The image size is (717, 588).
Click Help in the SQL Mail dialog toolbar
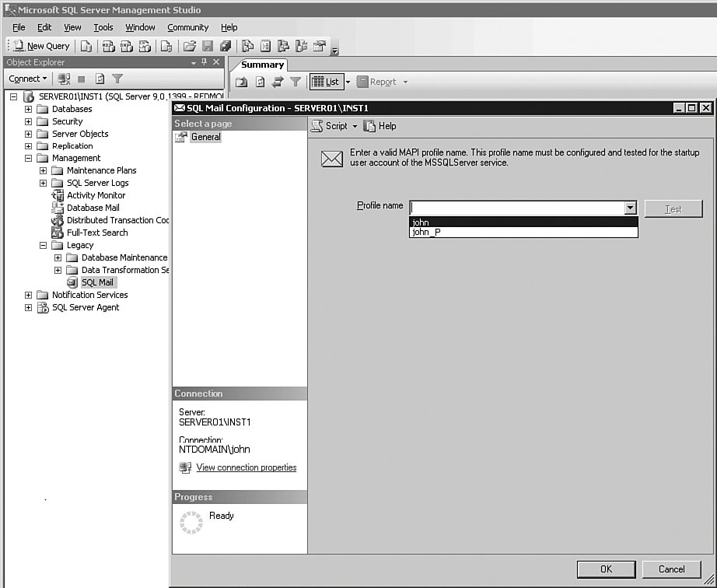[380, 126]
